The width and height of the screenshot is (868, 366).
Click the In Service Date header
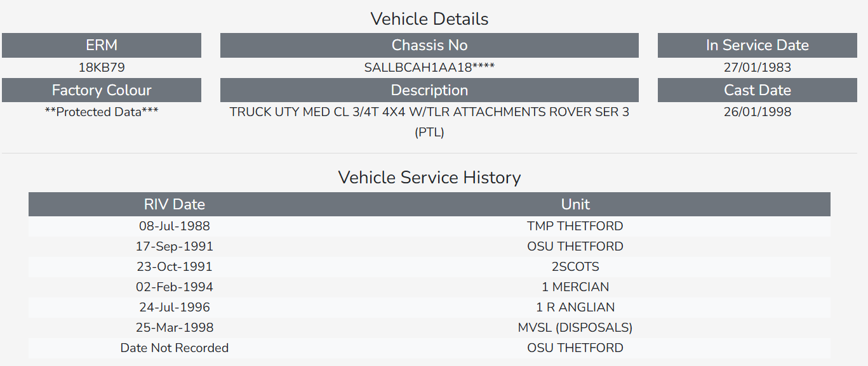pyautogui.click(x=757, y=45)
